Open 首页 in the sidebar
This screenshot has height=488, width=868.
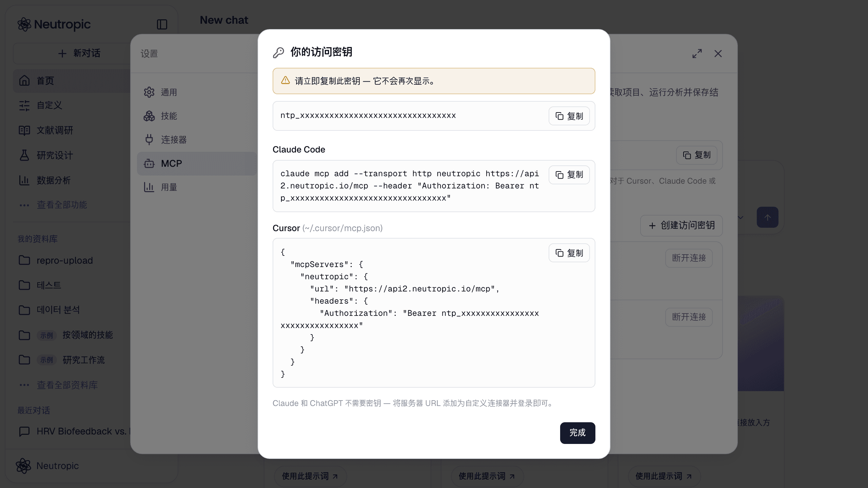click(x=72, y=81)
